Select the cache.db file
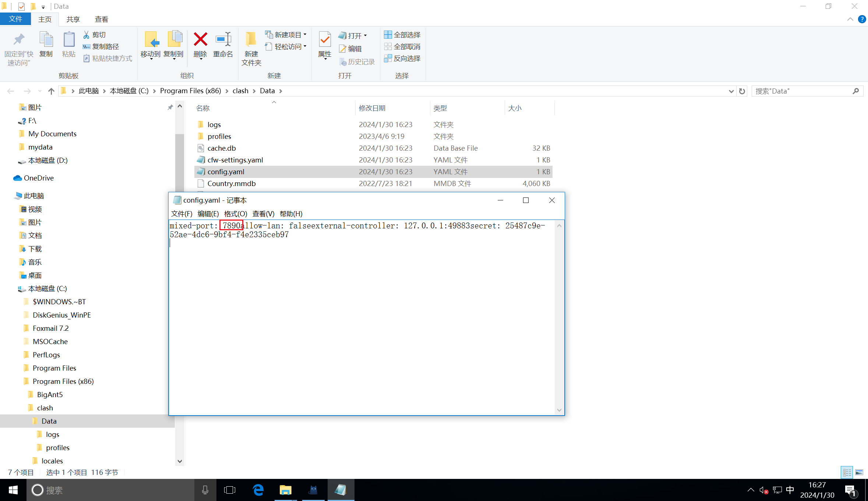The width and height of the screenshot is (868, 501). [x=373, y=148]
